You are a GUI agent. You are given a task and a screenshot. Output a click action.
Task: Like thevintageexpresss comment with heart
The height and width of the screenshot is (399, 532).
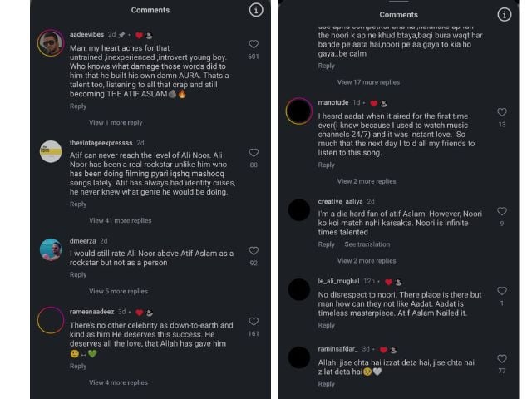pyautogui.click(x=254, y=151)
